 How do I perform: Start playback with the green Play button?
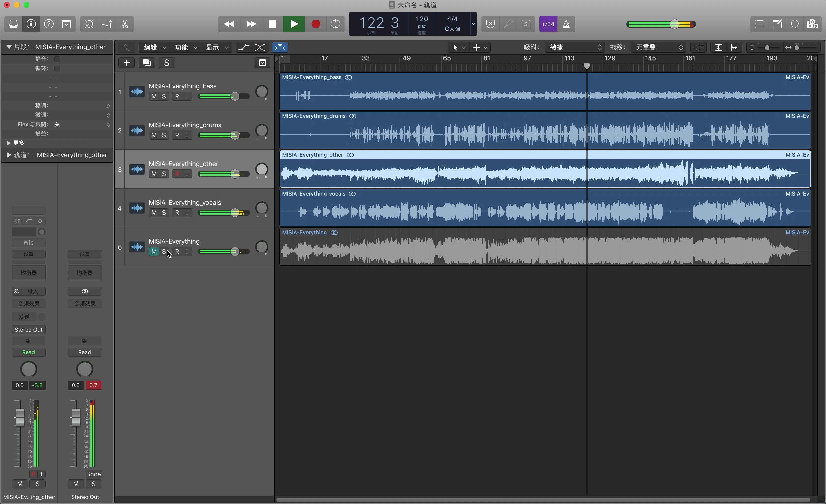click(294, 24)
